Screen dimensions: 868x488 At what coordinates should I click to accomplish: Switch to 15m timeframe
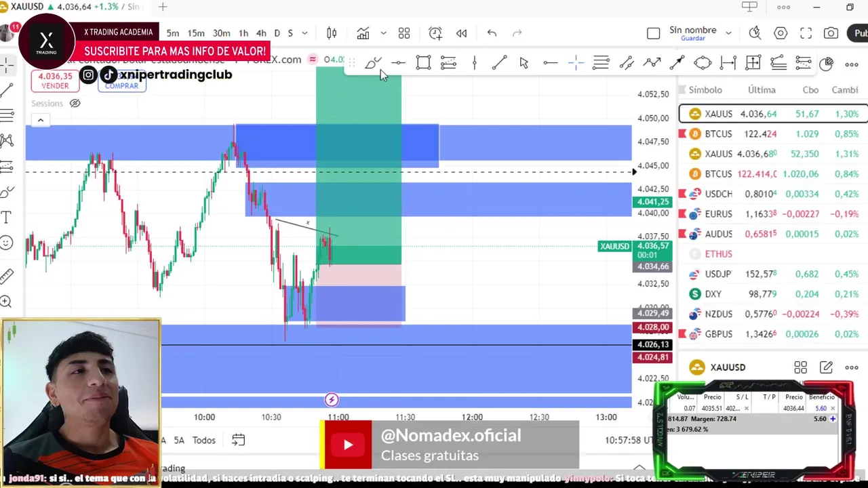[196, 33]
